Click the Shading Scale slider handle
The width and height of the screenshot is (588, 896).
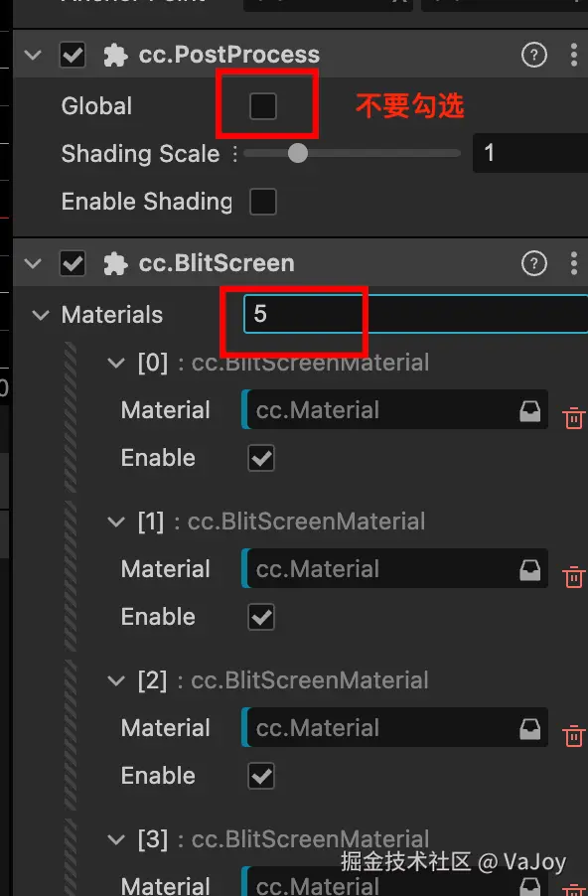click(x=298, y=153)
